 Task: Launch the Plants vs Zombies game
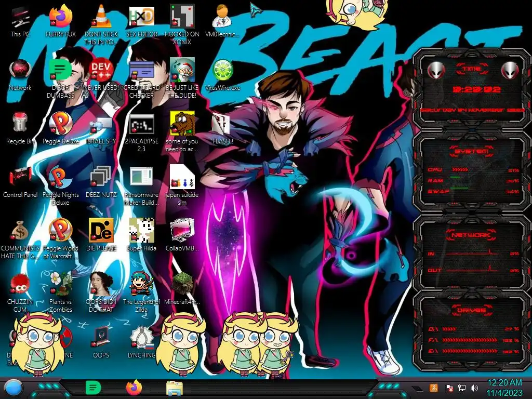coord(60,292)
